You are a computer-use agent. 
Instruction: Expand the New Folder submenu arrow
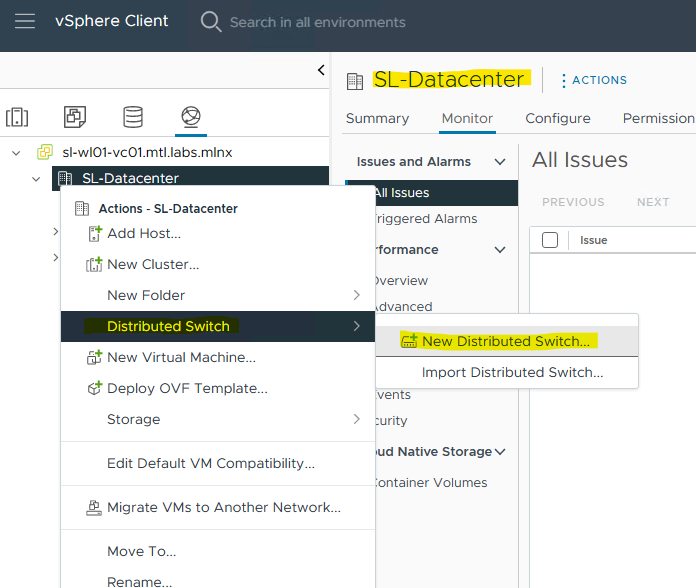pyautogui.click(x=356, y=295)
